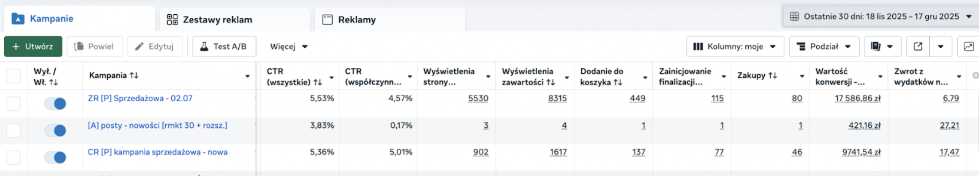This screenshot has width=980, height=176.
Task: Click the export icon button
Action: (x=918, y=46)
